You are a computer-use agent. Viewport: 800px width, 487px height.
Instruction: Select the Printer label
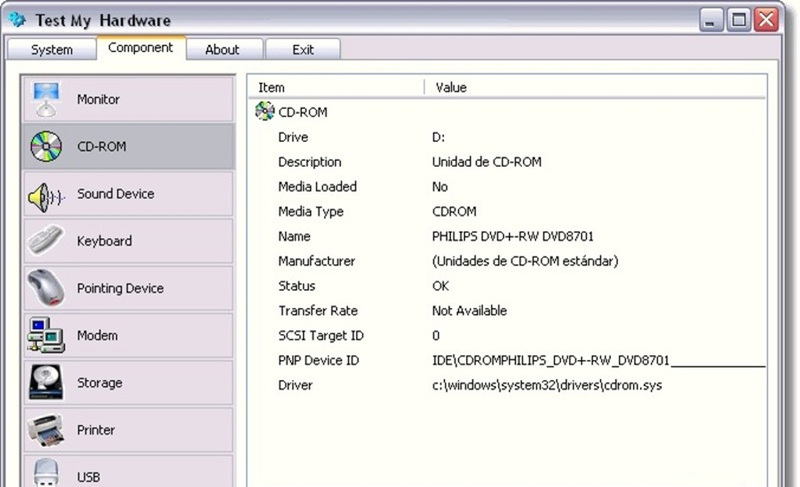(x=96, y=430)
